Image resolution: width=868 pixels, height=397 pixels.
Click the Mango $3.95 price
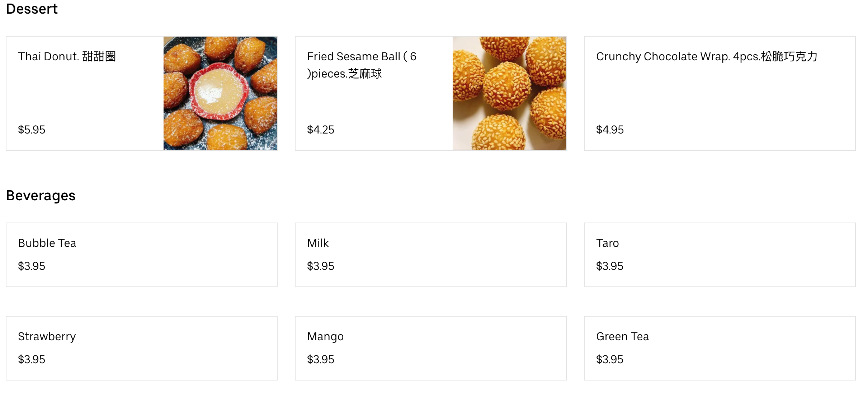pos(321,359)
